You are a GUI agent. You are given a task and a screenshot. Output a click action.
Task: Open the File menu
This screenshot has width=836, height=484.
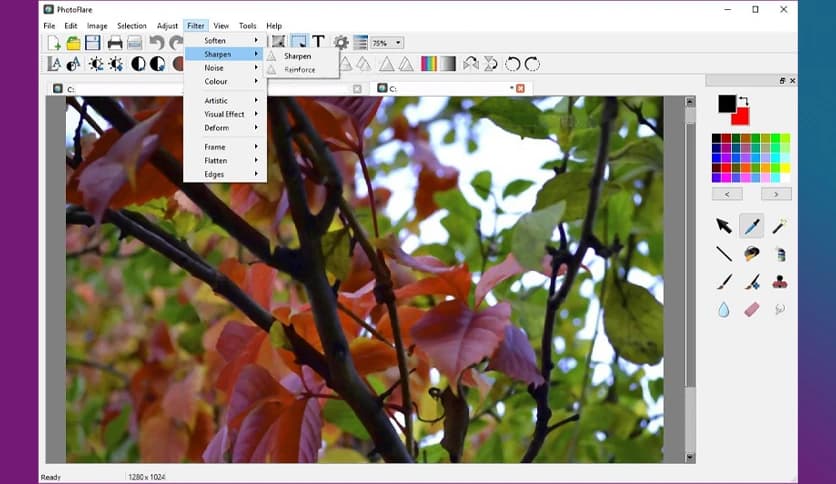[49, 26]
